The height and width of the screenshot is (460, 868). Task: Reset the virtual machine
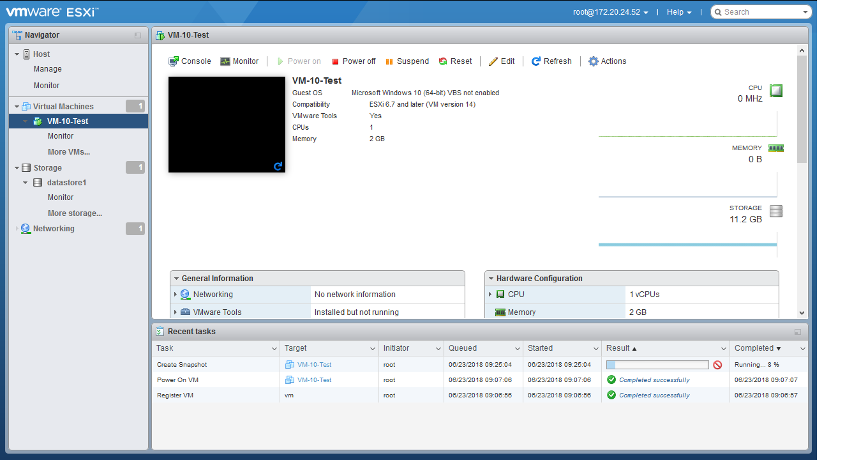click(456, 61)
